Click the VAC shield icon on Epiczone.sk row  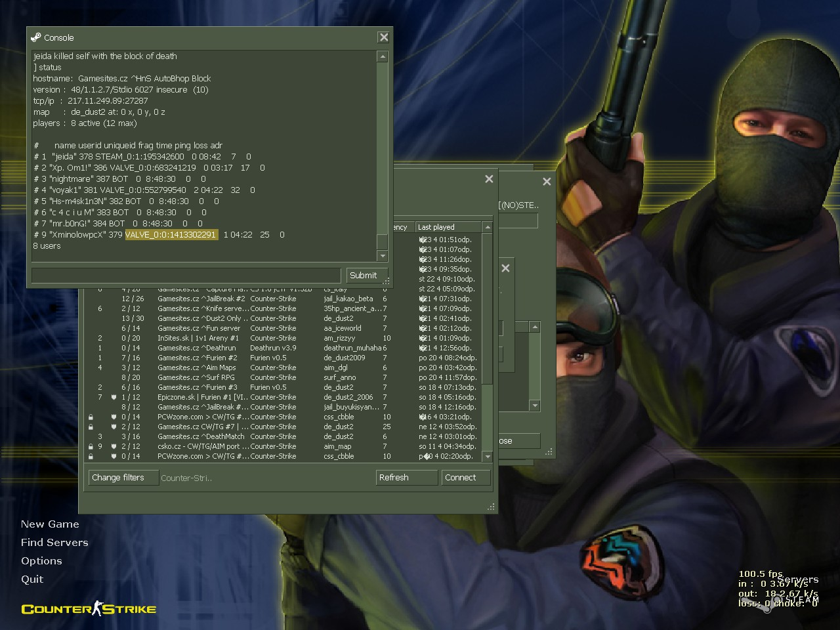pyautogui.click(x=114, y=397)
